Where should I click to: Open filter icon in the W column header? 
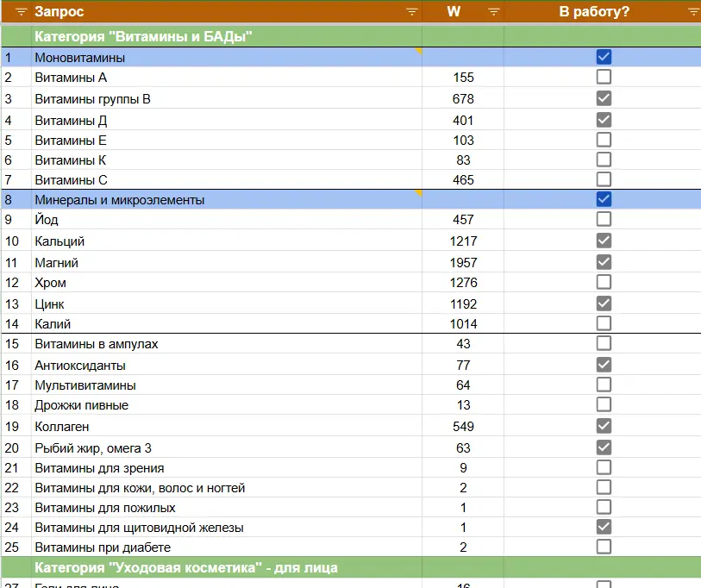coord(494,12)
